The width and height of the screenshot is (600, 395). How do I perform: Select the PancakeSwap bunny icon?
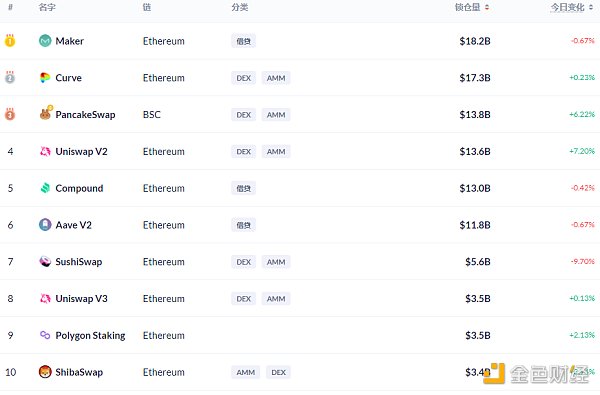point(46,114)
